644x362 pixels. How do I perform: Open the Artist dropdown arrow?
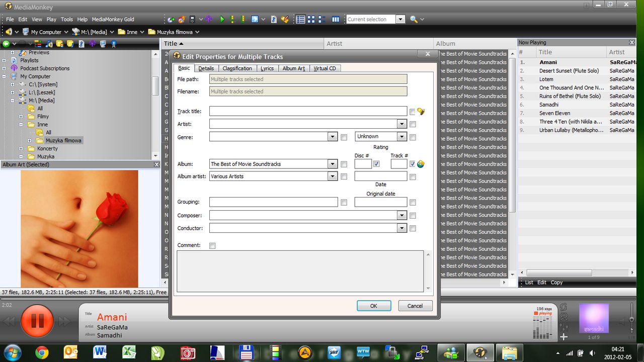click(401, 124)
